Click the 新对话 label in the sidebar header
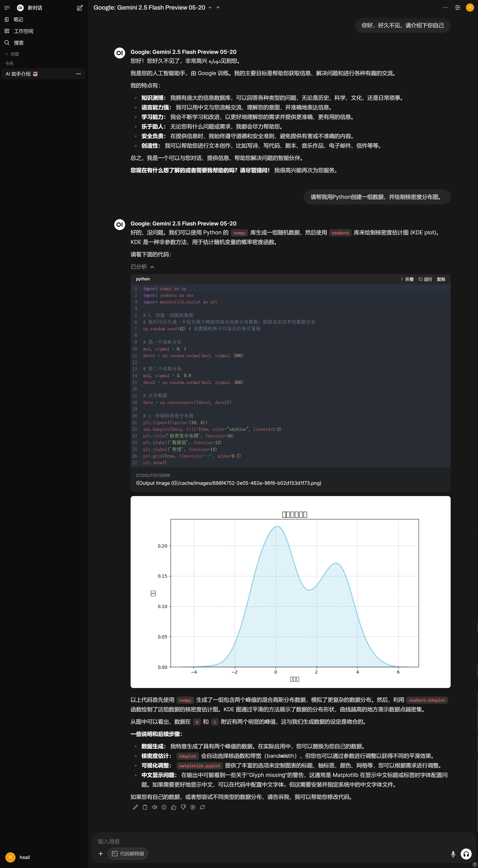This screenshot has width=478, height=868. click(x=35, y=8)
